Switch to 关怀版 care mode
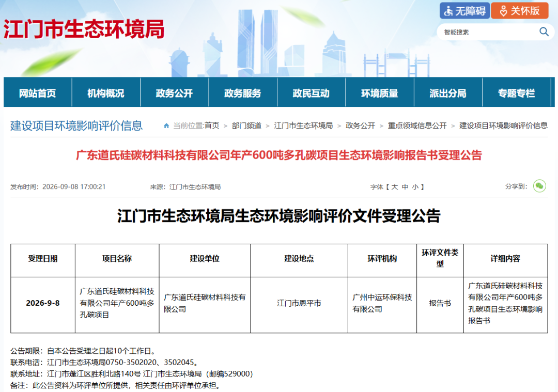The height and width of the screenshot is (392, 558). coord(520,11)
